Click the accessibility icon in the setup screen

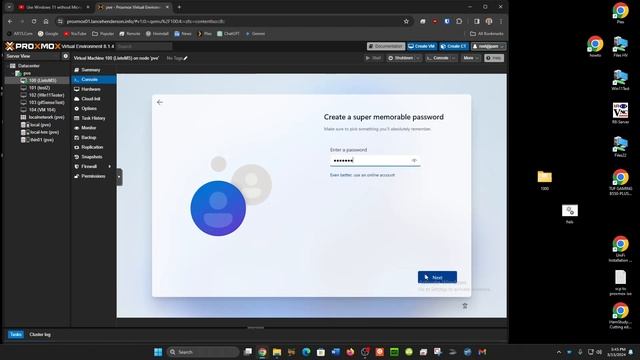pyautogui.click(x=464, y=306)
